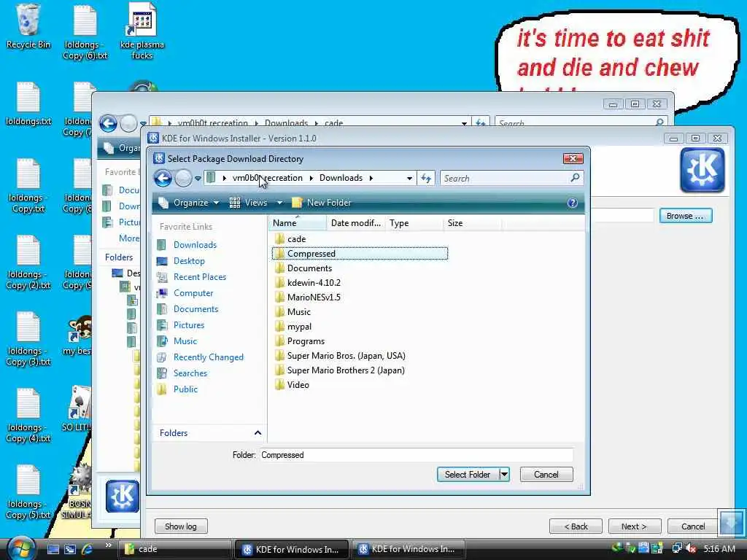Click the KDE logo in installer window
The image size is (747, 560).
[702, 170]
